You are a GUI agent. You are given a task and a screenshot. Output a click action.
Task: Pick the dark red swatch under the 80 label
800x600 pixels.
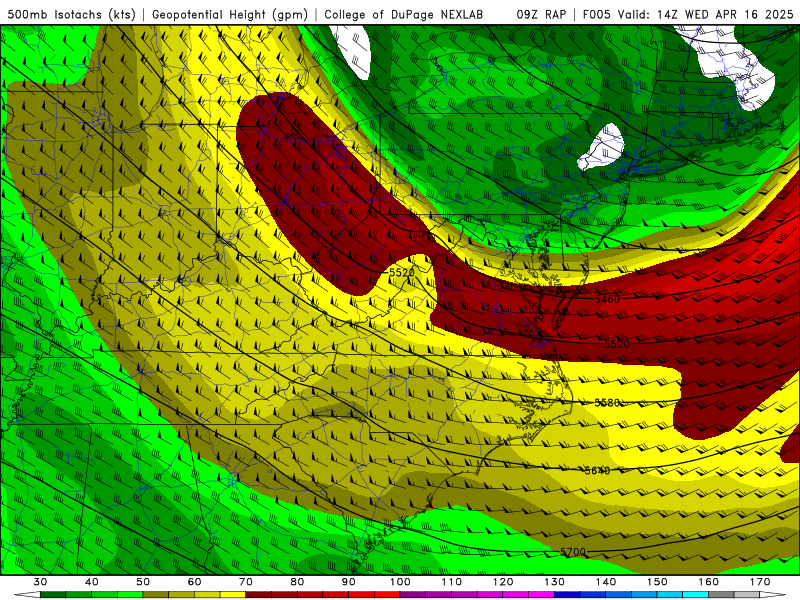(x=310, y=595)
